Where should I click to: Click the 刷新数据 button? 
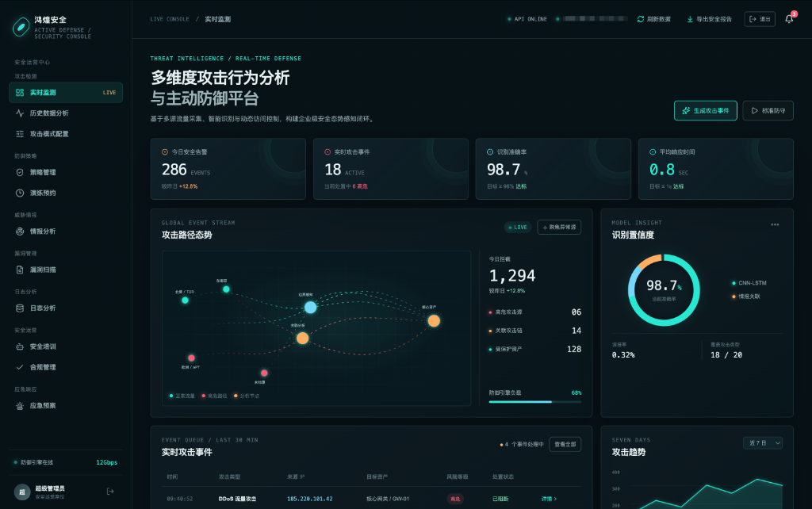(x=654, y=19)
